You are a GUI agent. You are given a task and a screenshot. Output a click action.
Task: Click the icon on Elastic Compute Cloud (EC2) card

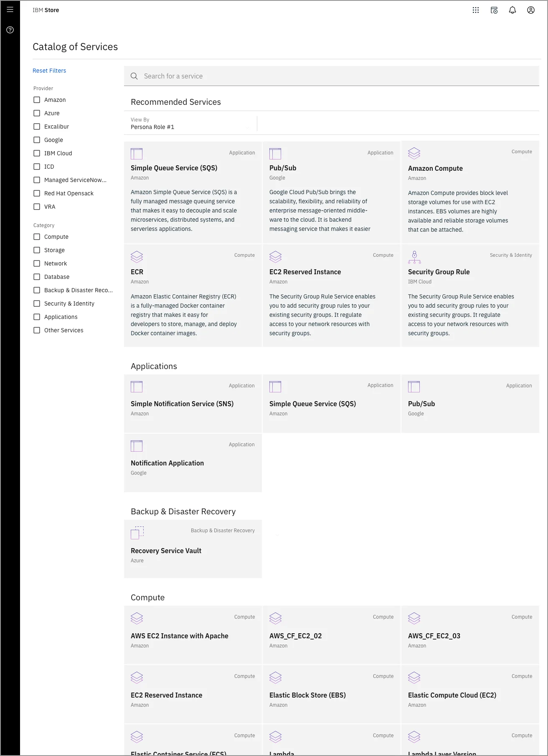coord(414,678)
